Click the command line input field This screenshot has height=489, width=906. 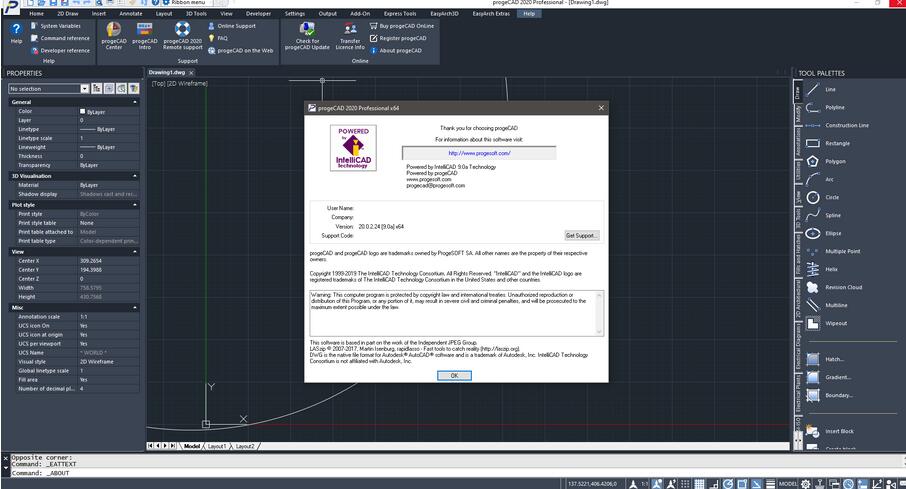(456, 473)
